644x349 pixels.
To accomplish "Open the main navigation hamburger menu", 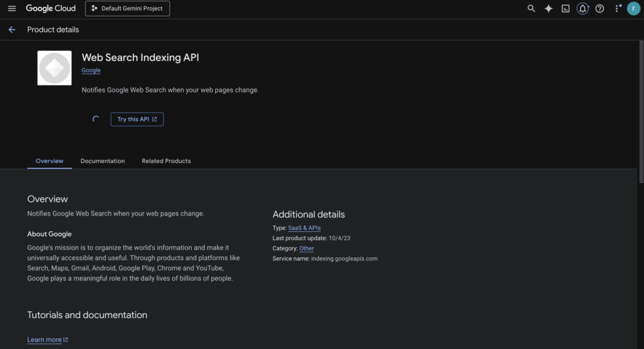I will [11, 9].
